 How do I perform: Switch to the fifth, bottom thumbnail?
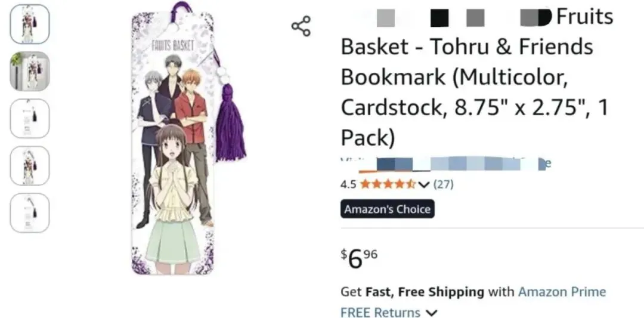click(30, 212)
